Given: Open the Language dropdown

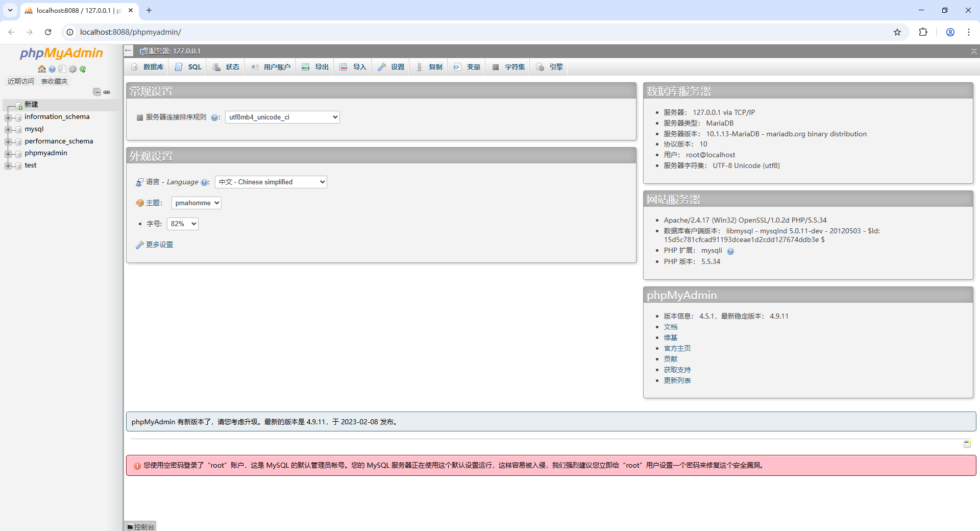Looking at the screenshot, I should (x=271, y=182).
